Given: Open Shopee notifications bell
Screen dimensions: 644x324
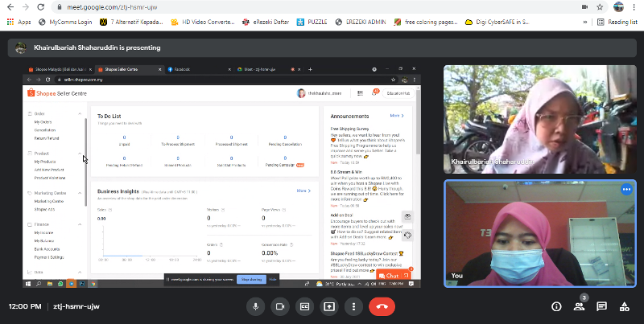Looking at the screenshot, I should pyautogui.click(x=374, y=93).
